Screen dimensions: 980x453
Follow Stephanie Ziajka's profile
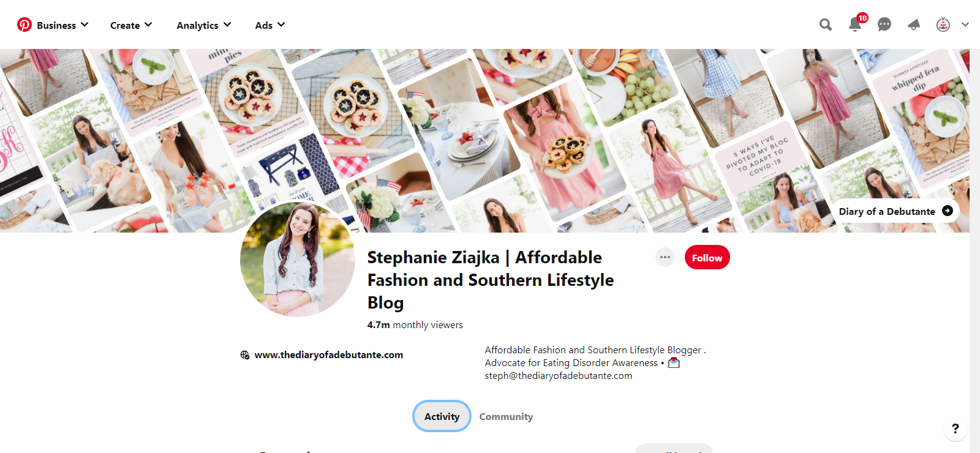[707, 258]
